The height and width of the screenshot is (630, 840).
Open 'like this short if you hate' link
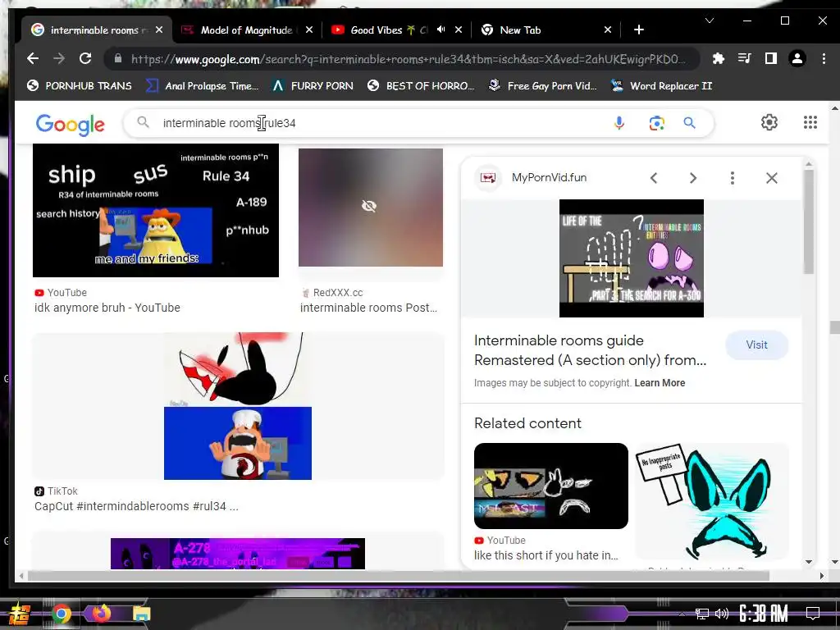(x=546, y=555)
